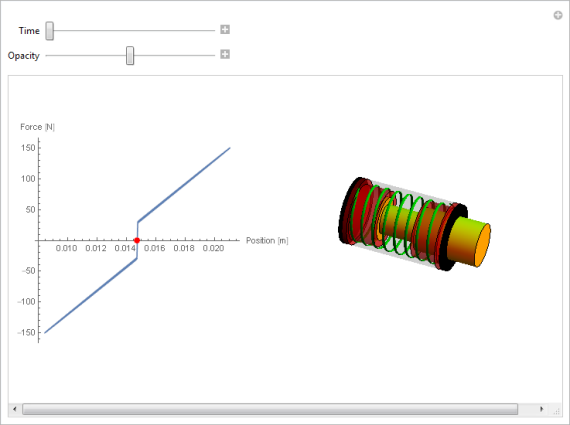Click the Force [N] axis label

click(x=37, y=127)
